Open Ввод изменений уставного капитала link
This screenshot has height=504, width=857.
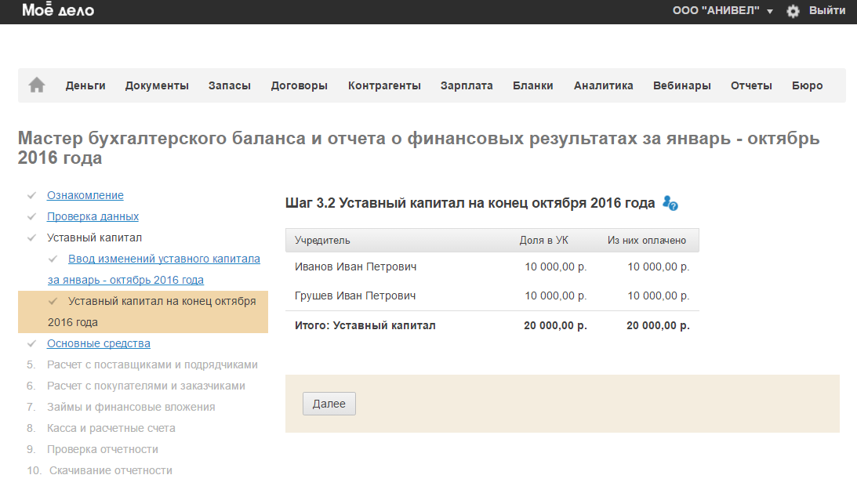[154, 269]
